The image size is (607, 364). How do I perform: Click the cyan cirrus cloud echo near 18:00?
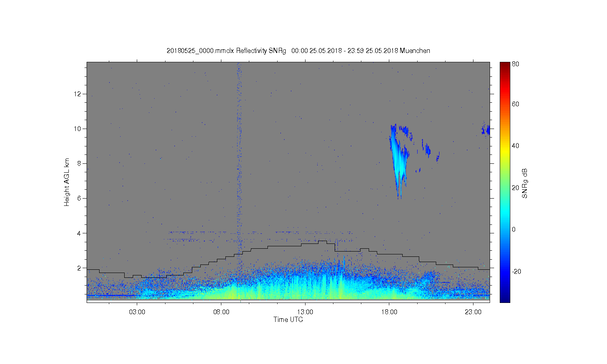click(399, 161)
